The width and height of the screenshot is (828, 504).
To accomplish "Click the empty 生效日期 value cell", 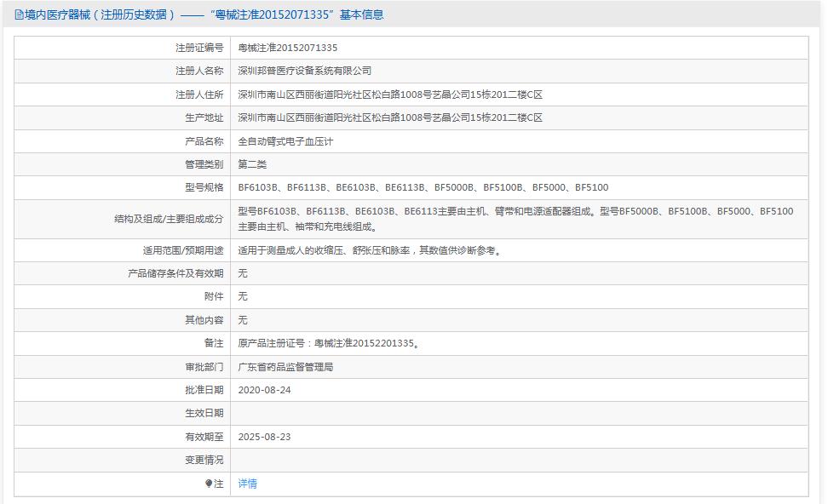I will (x=518, y=413).
